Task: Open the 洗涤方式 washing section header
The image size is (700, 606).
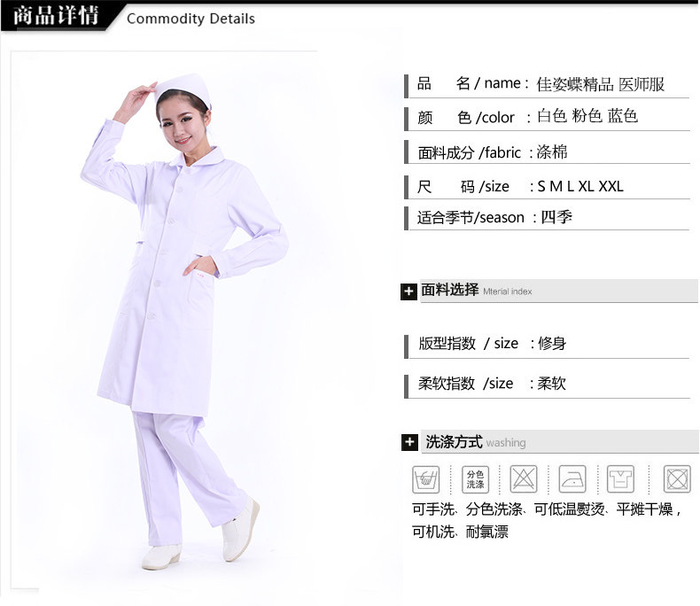Action: (560, 442)
